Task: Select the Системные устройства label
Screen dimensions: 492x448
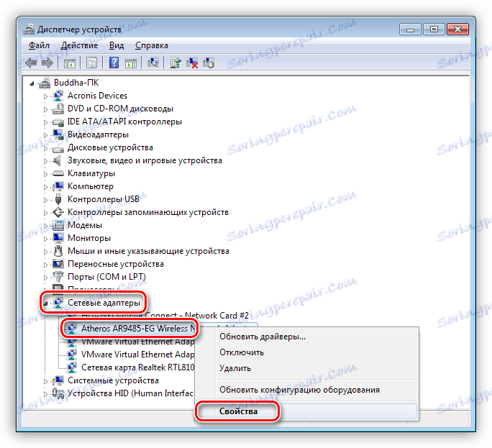Action: 113,380
